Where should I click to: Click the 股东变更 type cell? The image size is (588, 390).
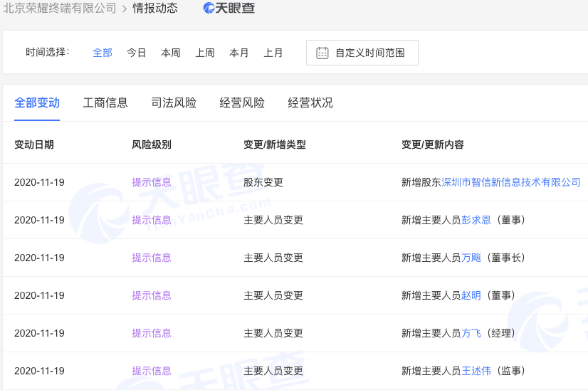coord(263,183)
